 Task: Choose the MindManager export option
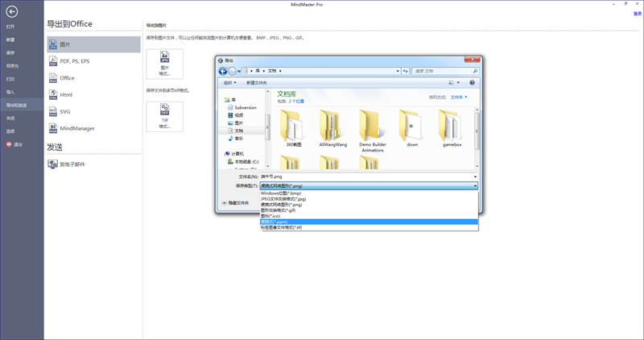pyautogui.click(x=93, y=129)
